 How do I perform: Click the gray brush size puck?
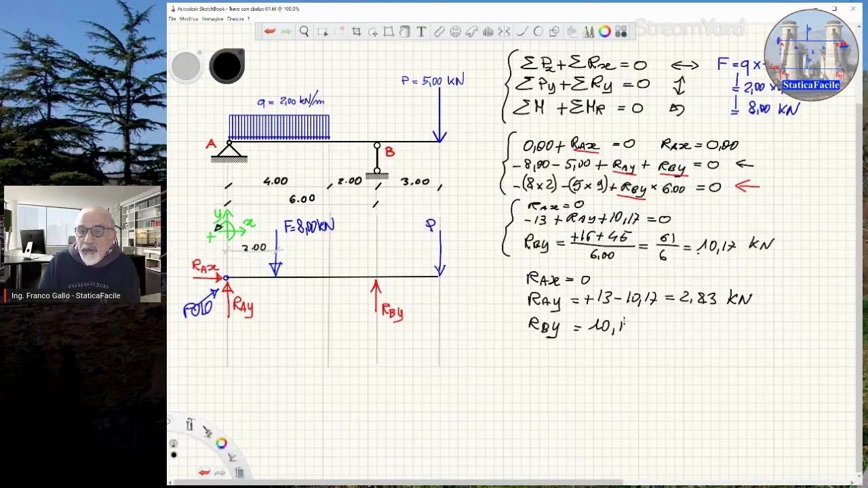pos(186,66)
